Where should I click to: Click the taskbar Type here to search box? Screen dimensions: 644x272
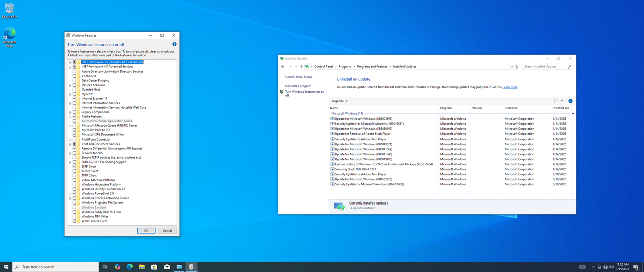click(55, 267)
